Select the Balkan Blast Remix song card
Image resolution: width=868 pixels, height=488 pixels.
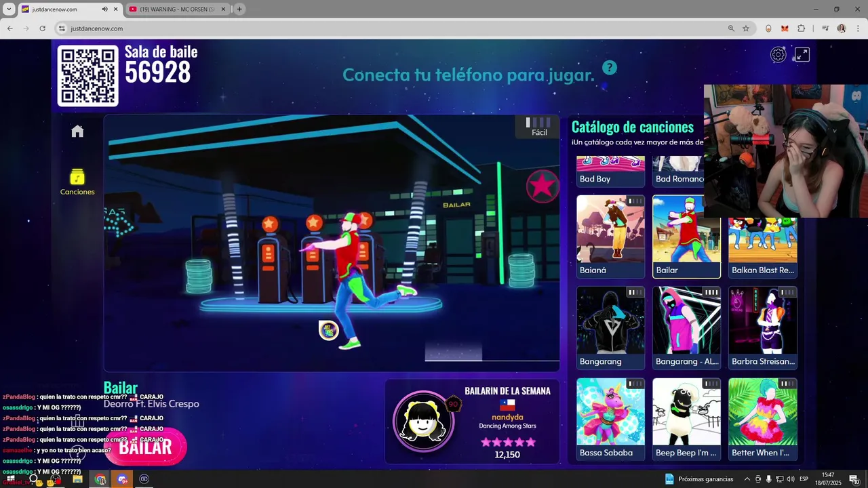[x=763, y=248]
